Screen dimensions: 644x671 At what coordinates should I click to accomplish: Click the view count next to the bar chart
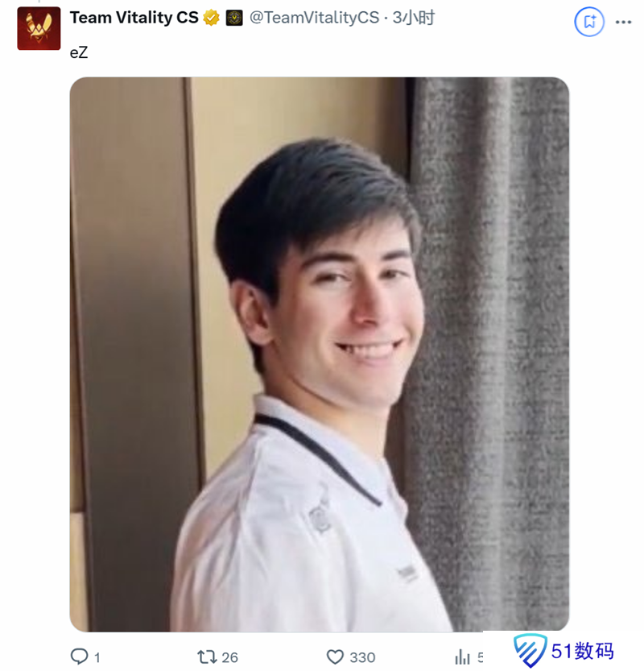click(x=480, y=657)
